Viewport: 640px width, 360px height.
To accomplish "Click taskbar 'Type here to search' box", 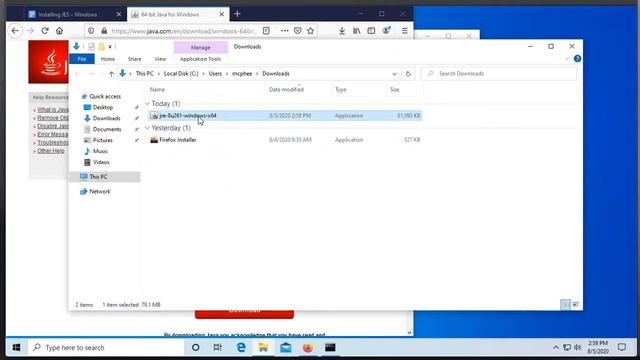I will [106, 347].
